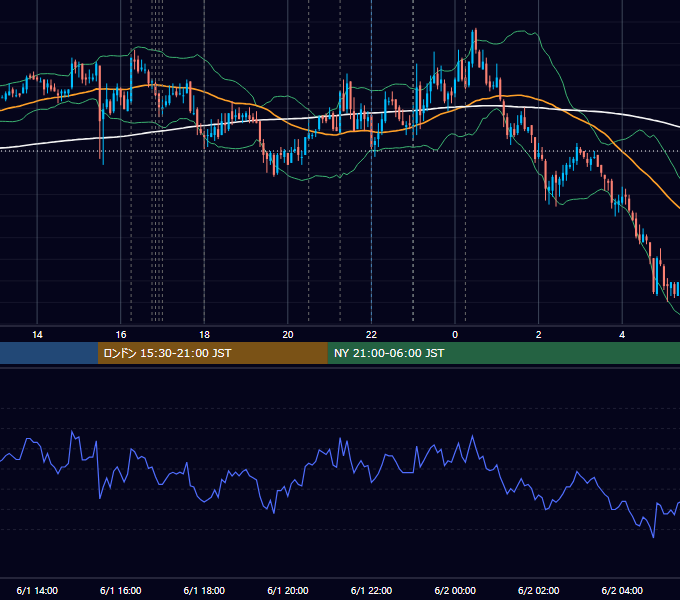Click the blue session bar before ロンドン
Image resolution: width=680 pixels, height=600 pixels.
tap(49, 353)
